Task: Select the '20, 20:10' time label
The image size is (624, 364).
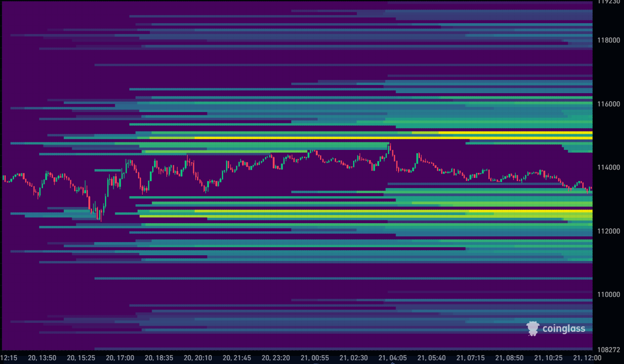Action: tap(198, 358)
